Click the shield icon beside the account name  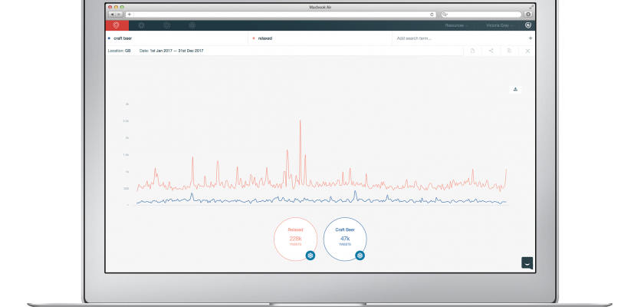(528, 25)
